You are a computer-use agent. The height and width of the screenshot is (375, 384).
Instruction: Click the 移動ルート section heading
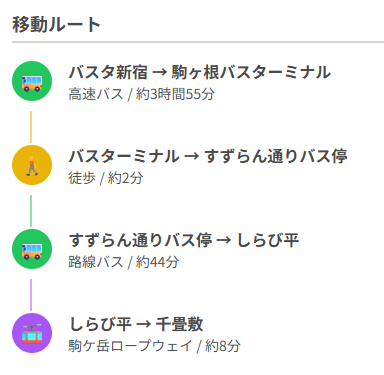click(x=56, y=25)
